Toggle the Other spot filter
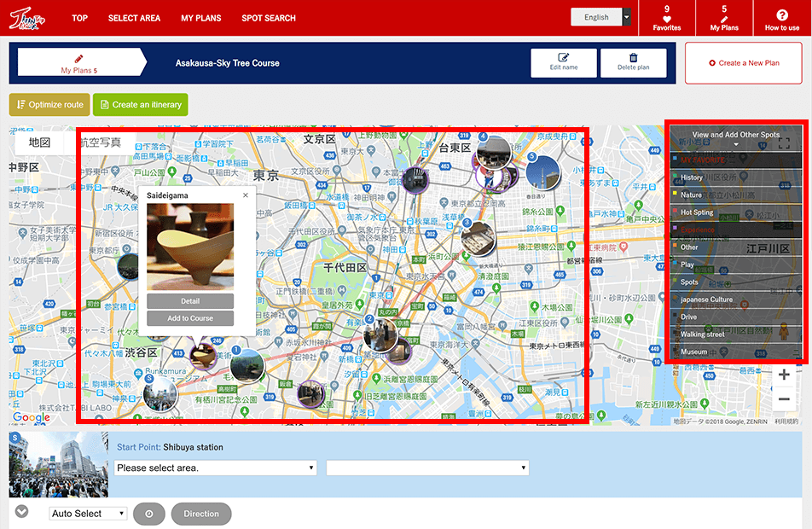This screenshot has height=529, width=812. click(x=736, y=247)
